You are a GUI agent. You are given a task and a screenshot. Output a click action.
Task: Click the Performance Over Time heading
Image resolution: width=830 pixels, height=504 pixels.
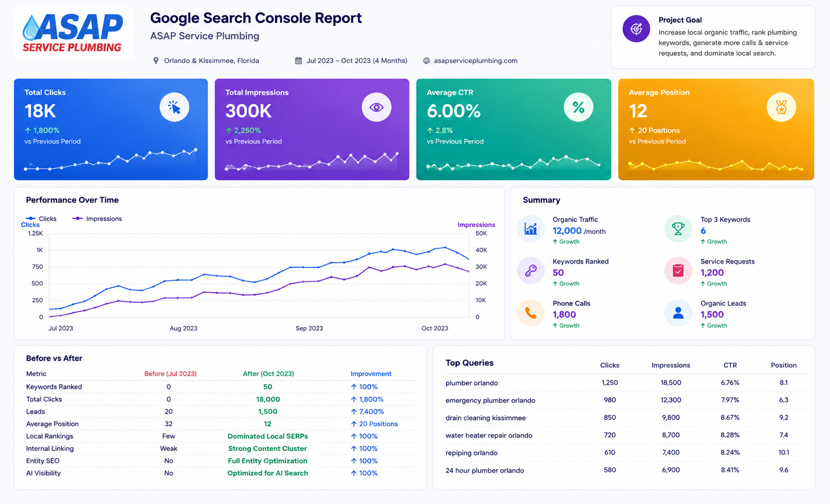(x=72, y=200)
